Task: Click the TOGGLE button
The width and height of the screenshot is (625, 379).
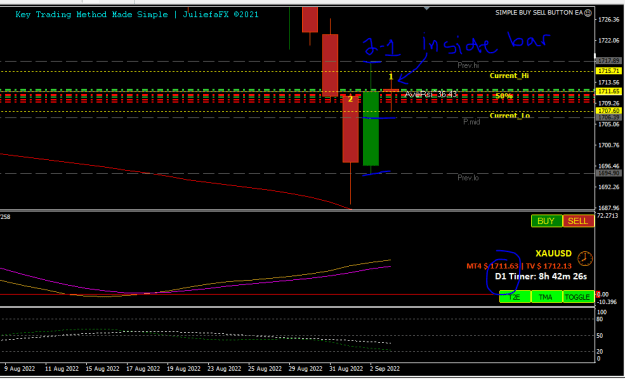Action: [x=578, y=297]
